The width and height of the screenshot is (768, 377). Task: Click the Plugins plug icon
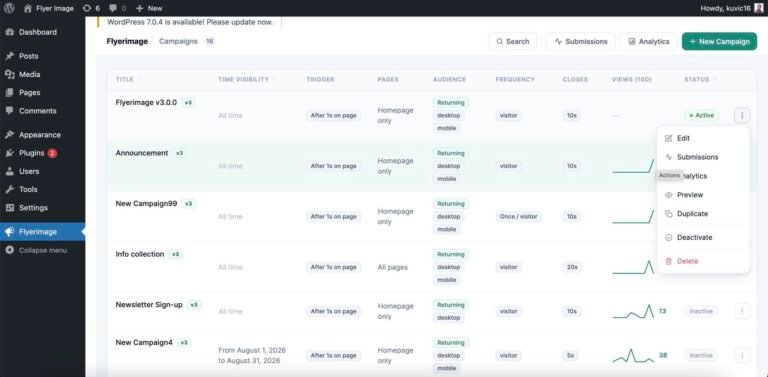pos(9,153)
